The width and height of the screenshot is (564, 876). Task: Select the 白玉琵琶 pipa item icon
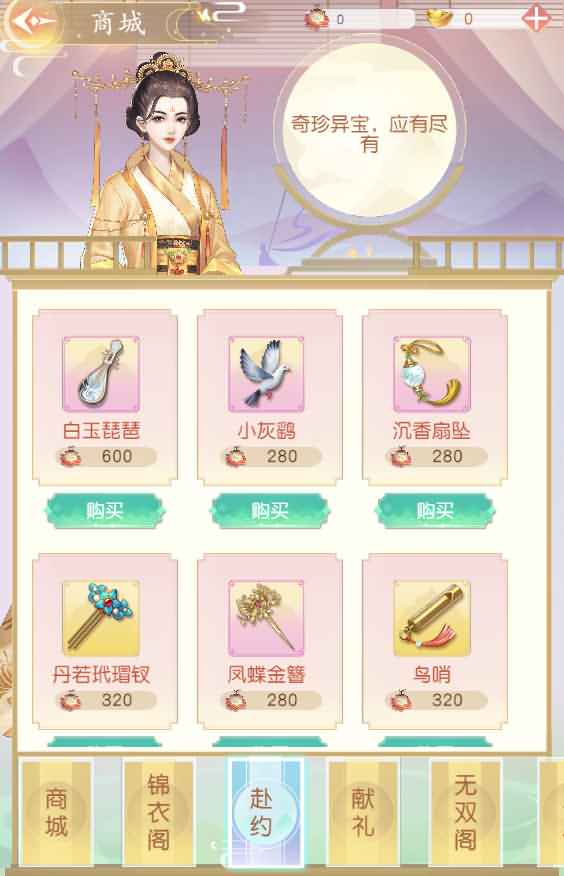coord(101,374)
